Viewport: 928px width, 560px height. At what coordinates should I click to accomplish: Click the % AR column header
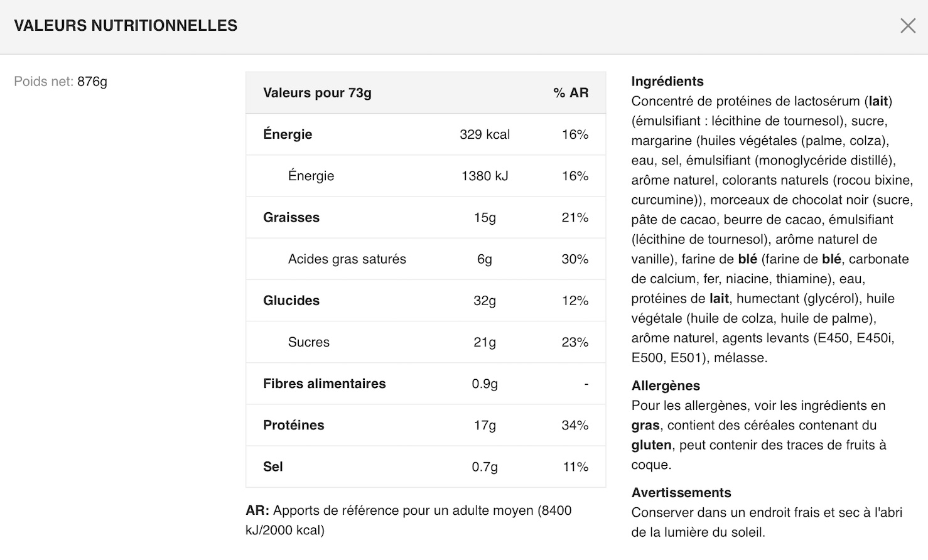pyautogui.click(x=571, y=93)
